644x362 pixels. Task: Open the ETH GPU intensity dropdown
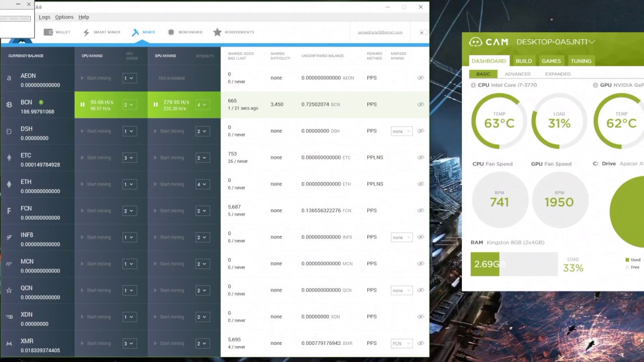coord(202,185)
